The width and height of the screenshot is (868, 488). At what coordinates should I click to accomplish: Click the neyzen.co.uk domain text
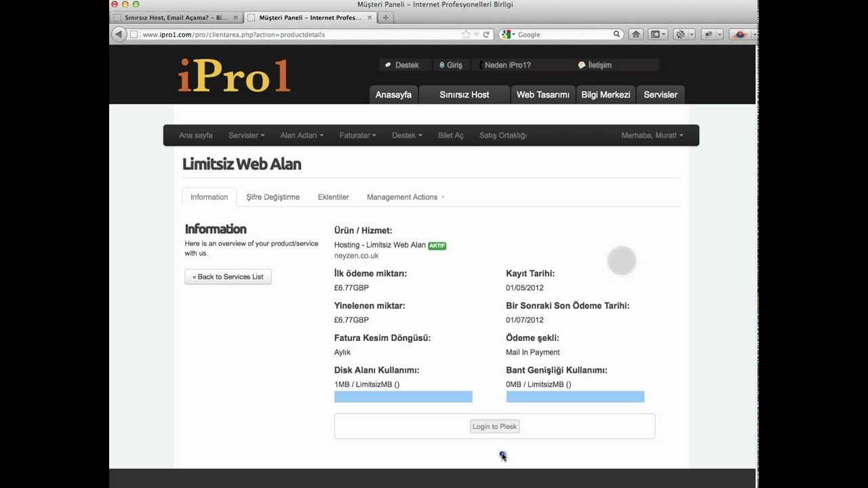[x=357, y=256]
